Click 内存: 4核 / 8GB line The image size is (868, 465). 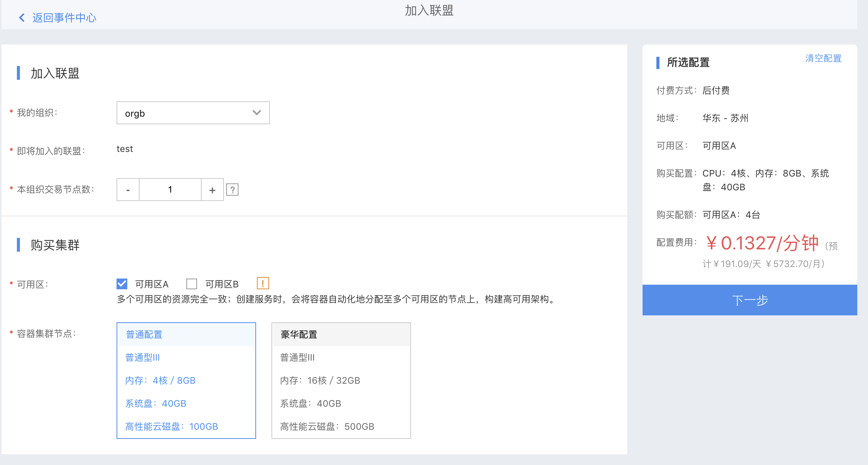160,381
